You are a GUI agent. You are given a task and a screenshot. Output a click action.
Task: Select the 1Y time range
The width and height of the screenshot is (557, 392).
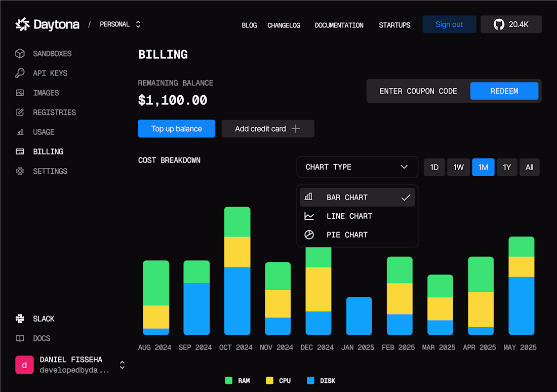[507, 167]
